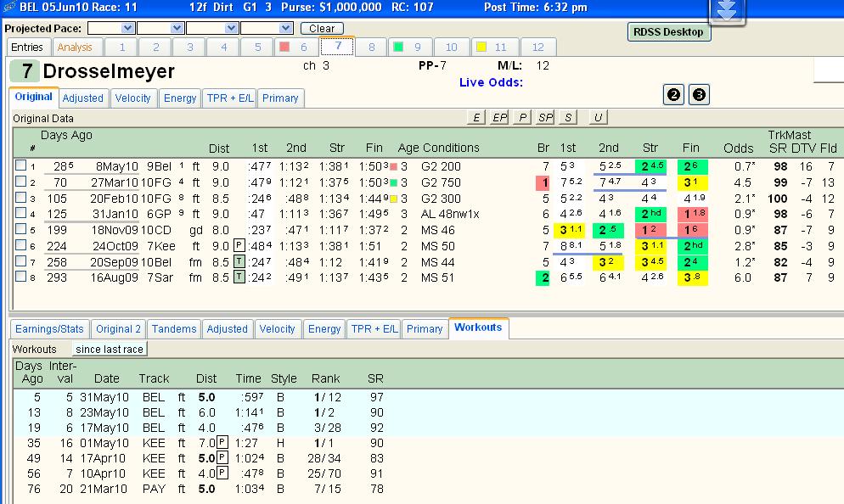Screen dimensions: 844x504
Task: Click the blue double-arrow down icon
Action: [x=727, y=11]
